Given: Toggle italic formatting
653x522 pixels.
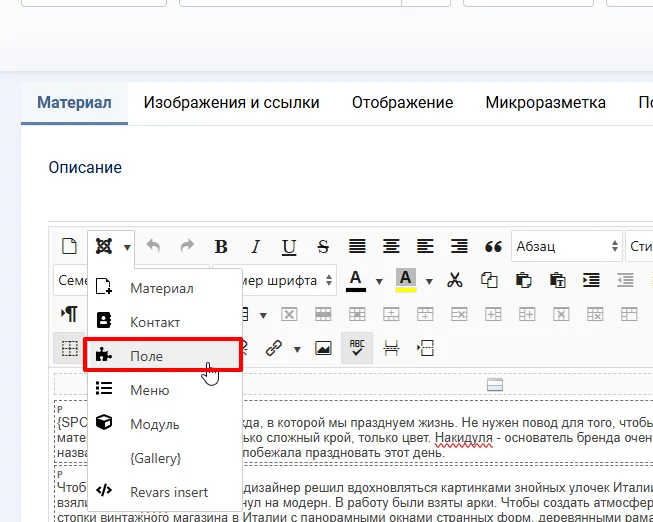Looking at the screenshot, I should coord(255,247).
